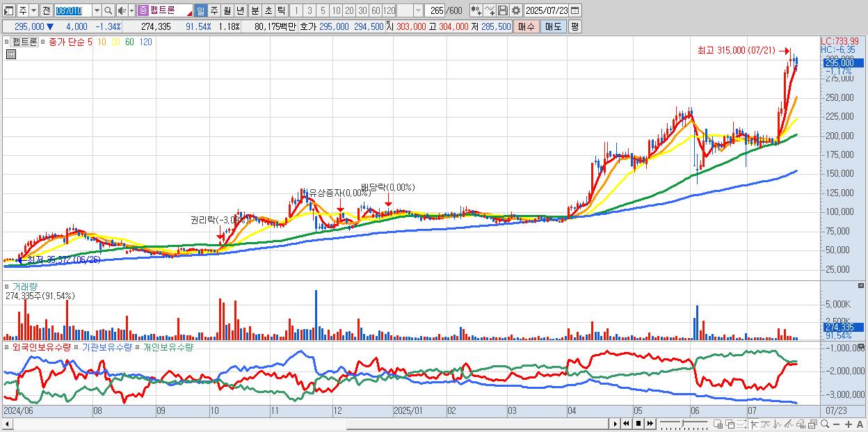Click the stop button in replay controls
Screen dimensions: 868x432
coord(638,424)
